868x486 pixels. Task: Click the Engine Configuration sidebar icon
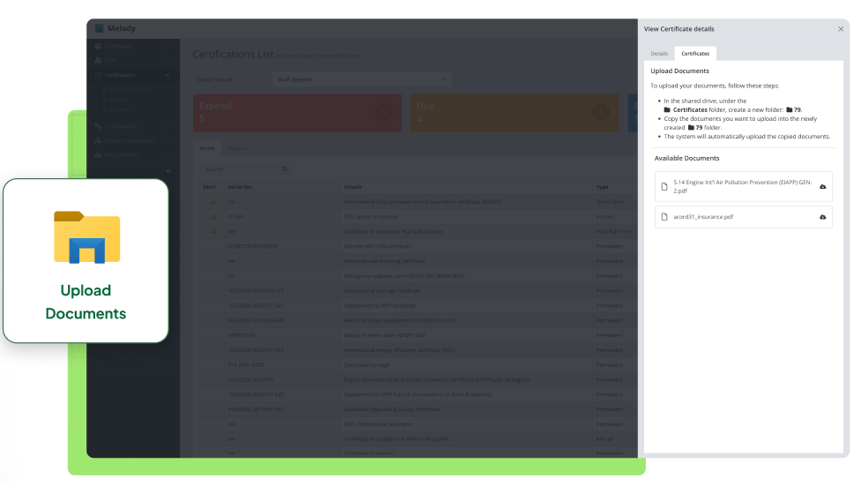click(x=98, y=141)
